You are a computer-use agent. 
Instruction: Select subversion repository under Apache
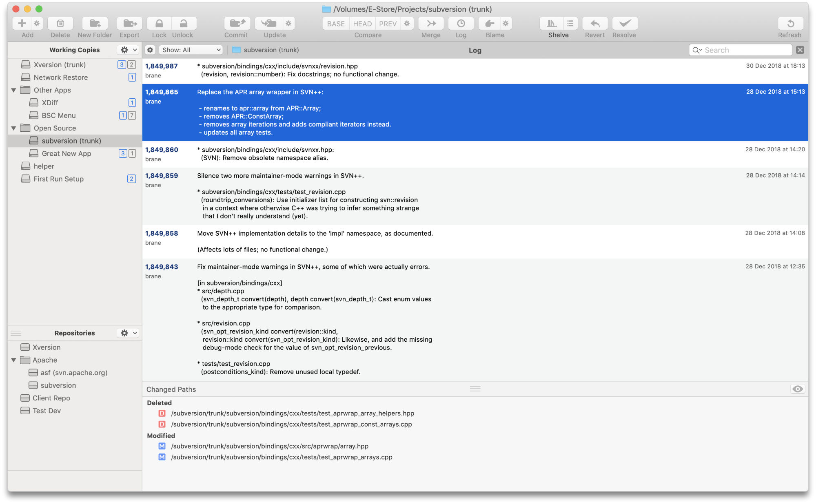click(75, 385)
